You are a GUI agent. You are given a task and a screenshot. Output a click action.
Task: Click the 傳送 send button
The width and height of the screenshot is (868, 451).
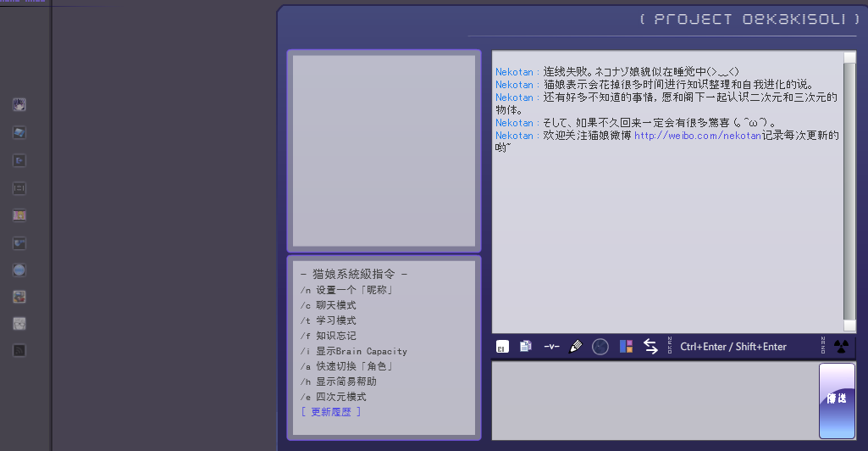837,401
